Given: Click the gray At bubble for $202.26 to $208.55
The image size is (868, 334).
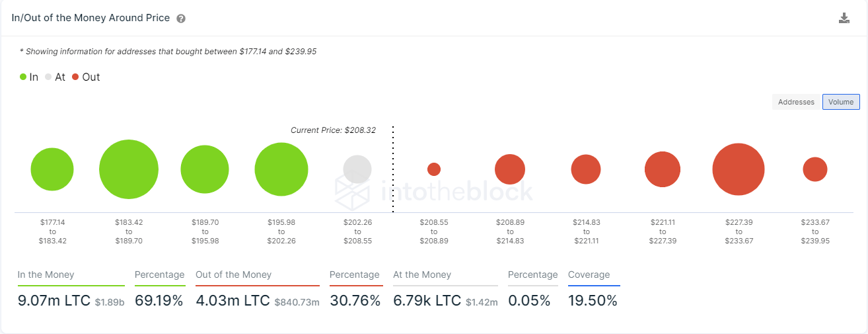Looking at the screenshot, I should click(x=357, y=169).
